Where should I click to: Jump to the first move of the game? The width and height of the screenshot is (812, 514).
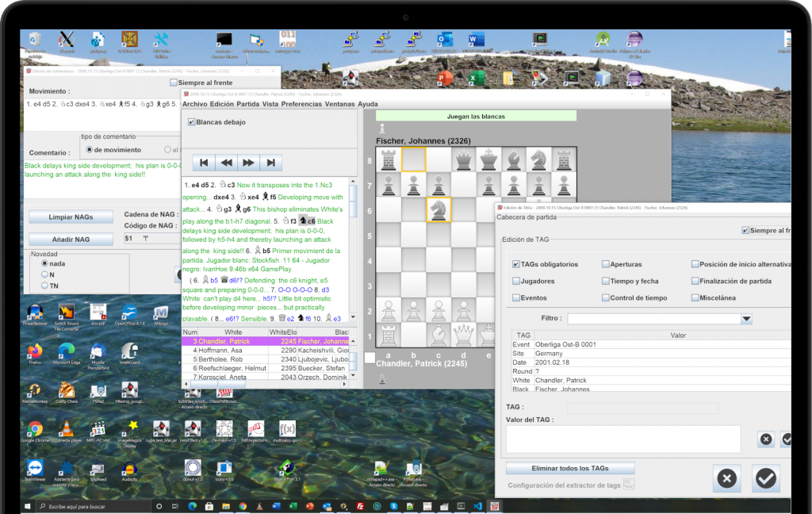pyautogui.click(x=204, y=163)
